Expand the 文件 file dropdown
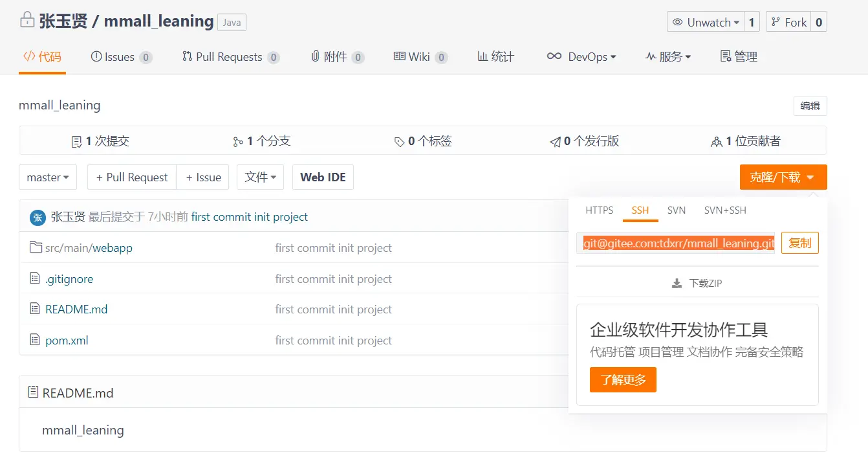Viewport: 868px width, 461px height. coord(260,177)
